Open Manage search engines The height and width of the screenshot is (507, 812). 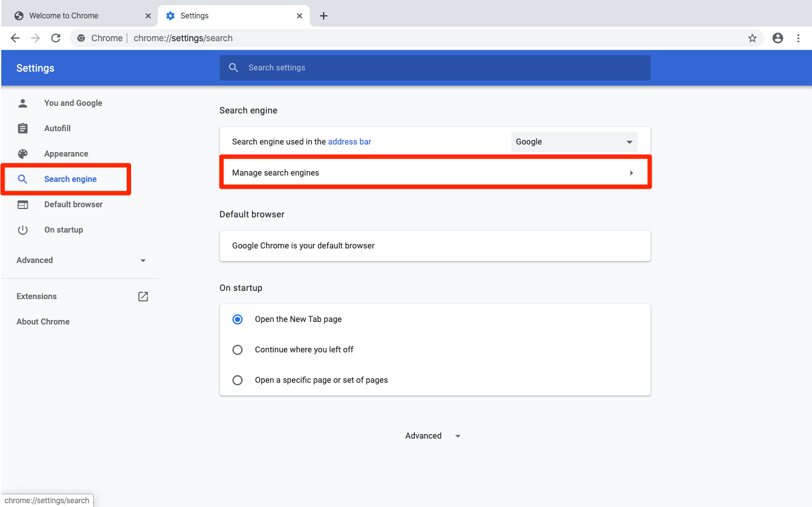click(x=435, y=172)
